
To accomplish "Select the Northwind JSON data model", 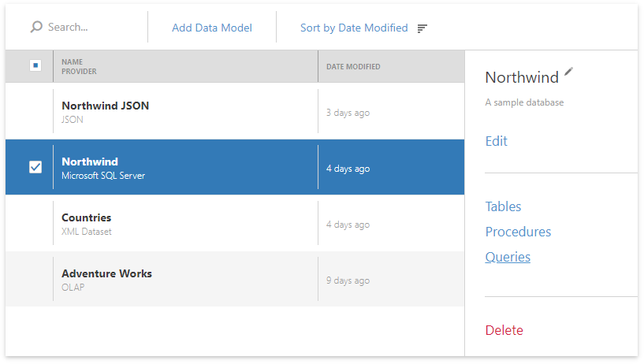I will [235, 112].
